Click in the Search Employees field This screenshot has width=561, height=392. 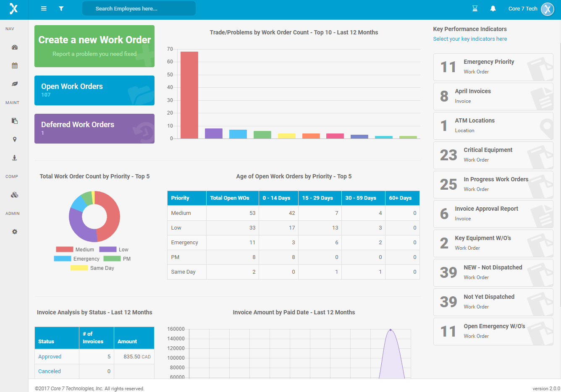click(139, 8)
